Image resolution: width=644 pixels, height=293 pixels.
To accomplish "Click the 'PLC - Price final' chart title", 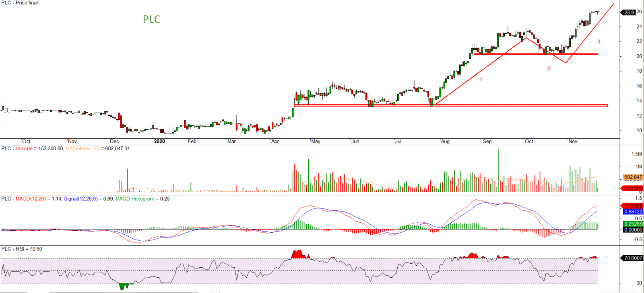I will [20, 3].
